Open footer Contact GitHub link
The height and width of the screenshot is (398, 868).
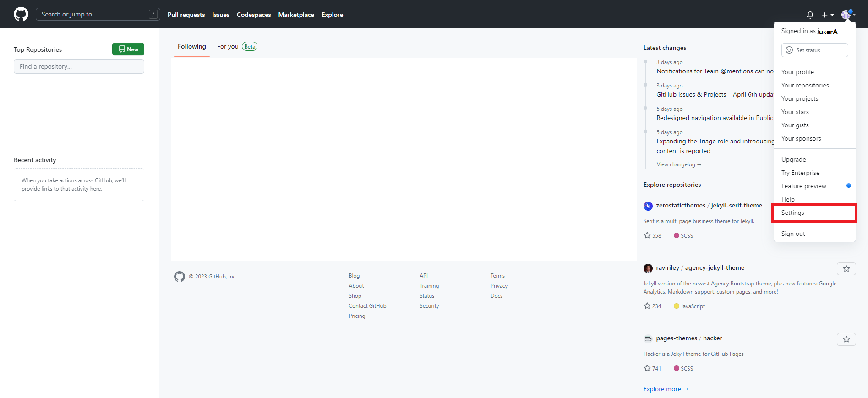367,306
